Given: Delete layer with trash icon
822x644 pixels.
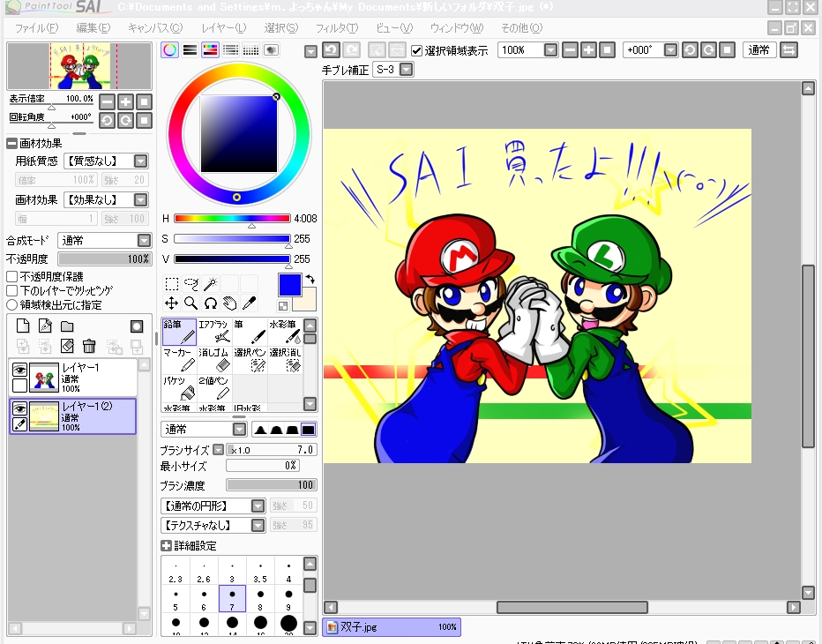Looking at the screenshot, I should pos(89,346).
